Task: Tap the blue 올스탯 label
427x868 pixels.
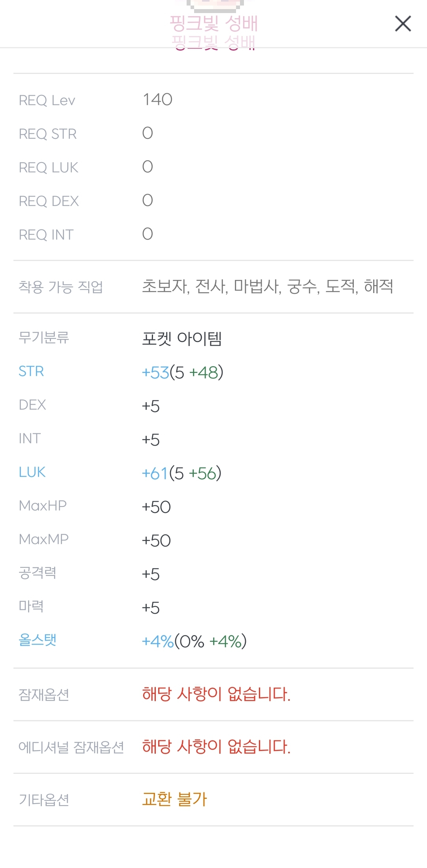Action: pyautogui.click(x=38, y=640)
